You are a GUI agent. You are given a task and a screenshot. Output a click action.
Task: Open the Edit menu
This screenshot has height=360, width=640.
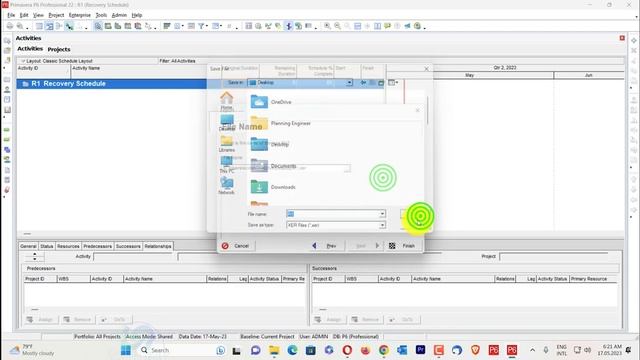click(24, 15)
